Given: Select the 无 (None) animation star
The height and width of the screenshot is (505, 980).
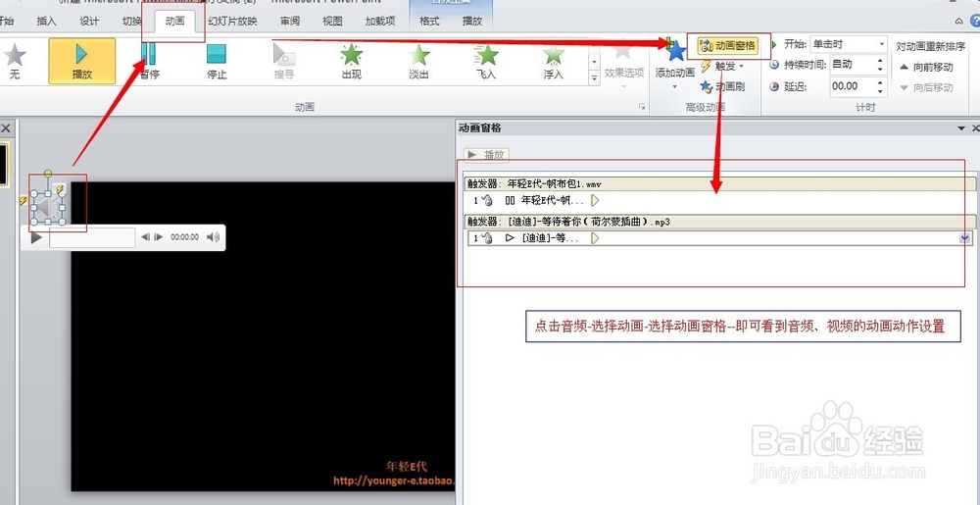Looking at the screenshot, I should 15,61.
